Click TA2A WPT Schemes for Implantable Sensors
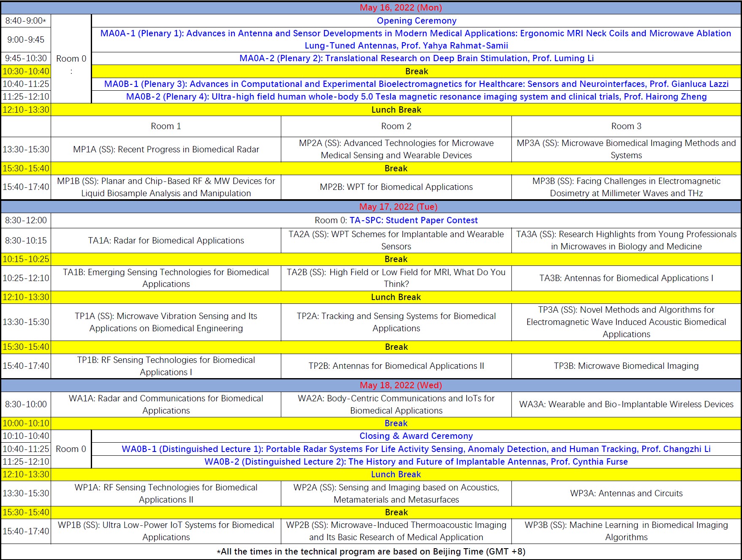 396,240
